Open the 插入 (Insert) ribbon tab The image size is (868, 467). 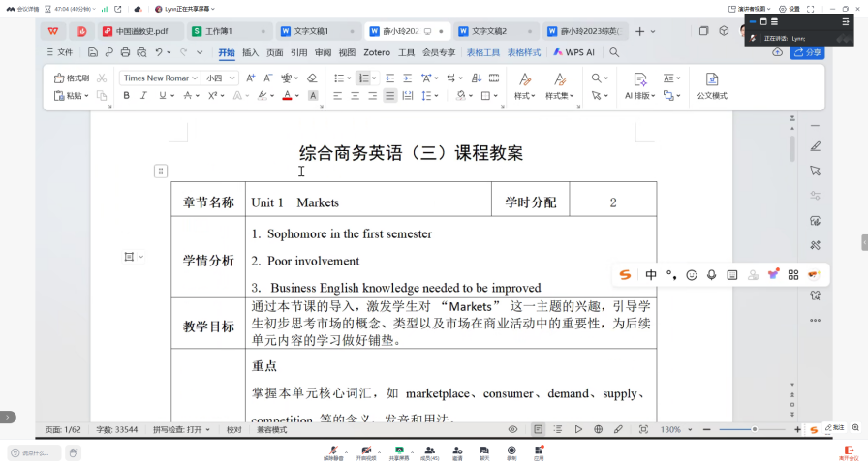point(250,52)
